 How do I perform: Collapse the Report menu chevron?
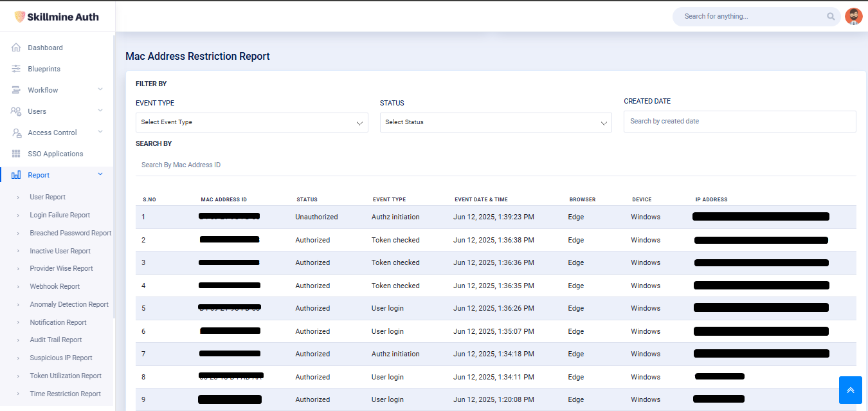(100, 174)
